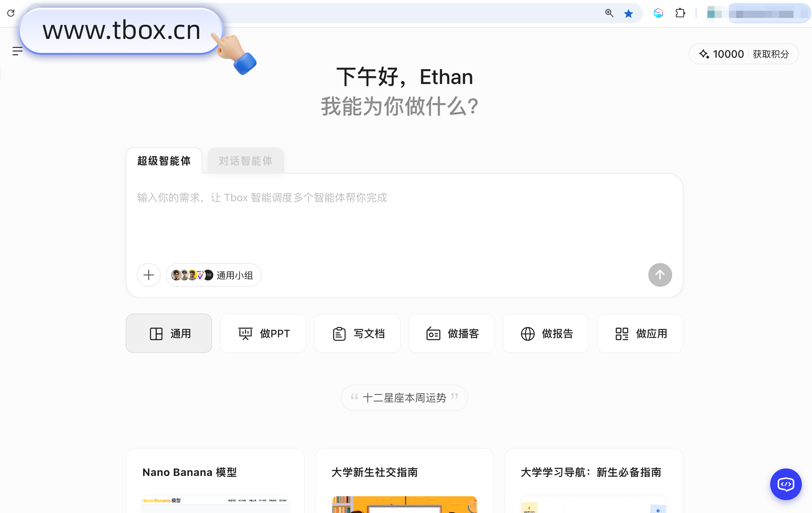This screenshot has height=513, width=812.
Task: Click the send arrow to submit request
Action: [x=660, y=275]
